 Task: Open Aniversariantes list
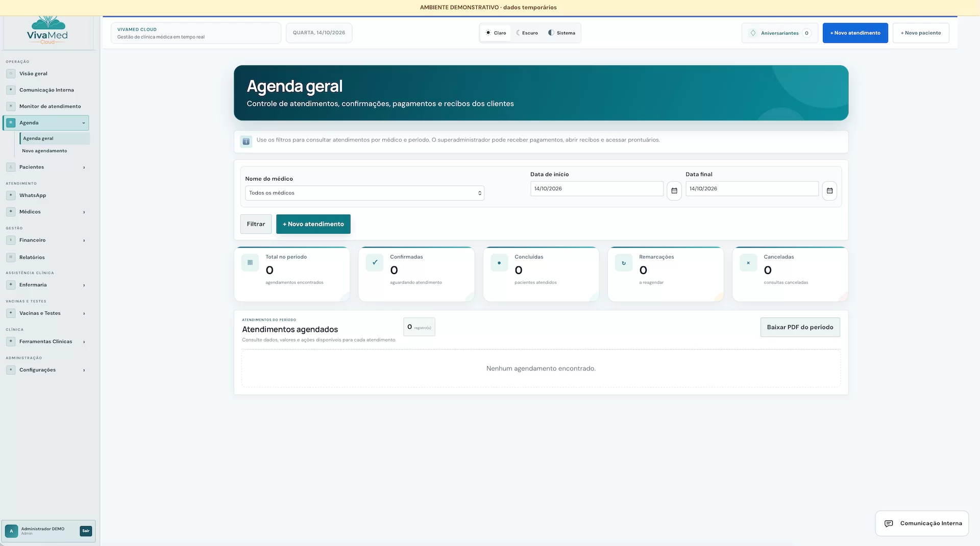point(779,33)
